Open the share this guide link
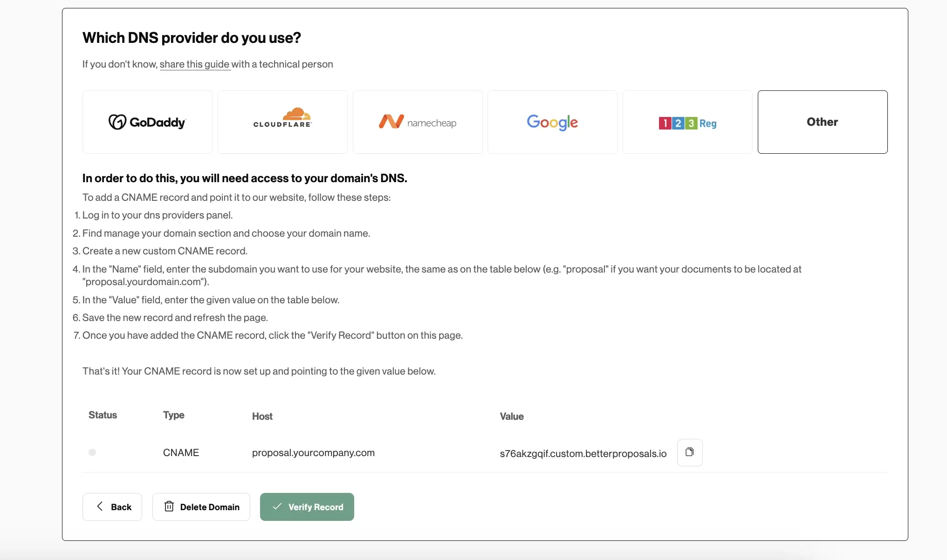Screen dimensions: 947x560 point(195,64)
